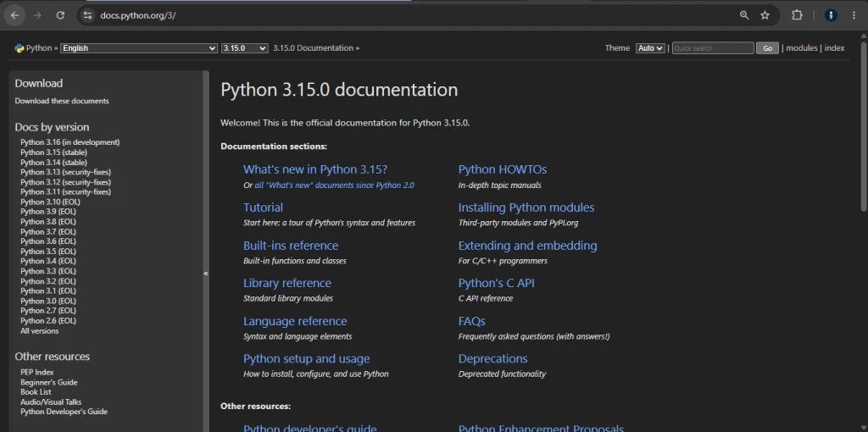The height and width of the screenshot is (432, 868).
Task: Open the index link in header
Action: click(x=834, y=48)
